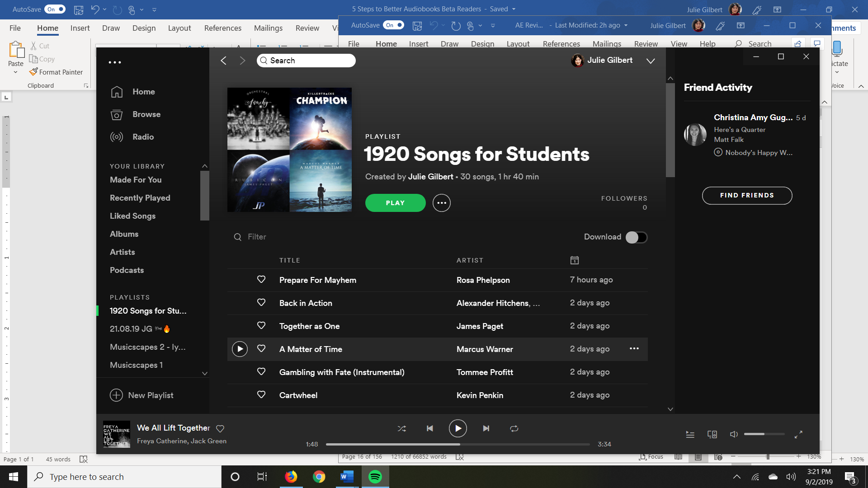Image resolution: width=868 pixels, height=488 pixels.
Task: Like Gambling with Fate with heart
Action: point(261,372)
